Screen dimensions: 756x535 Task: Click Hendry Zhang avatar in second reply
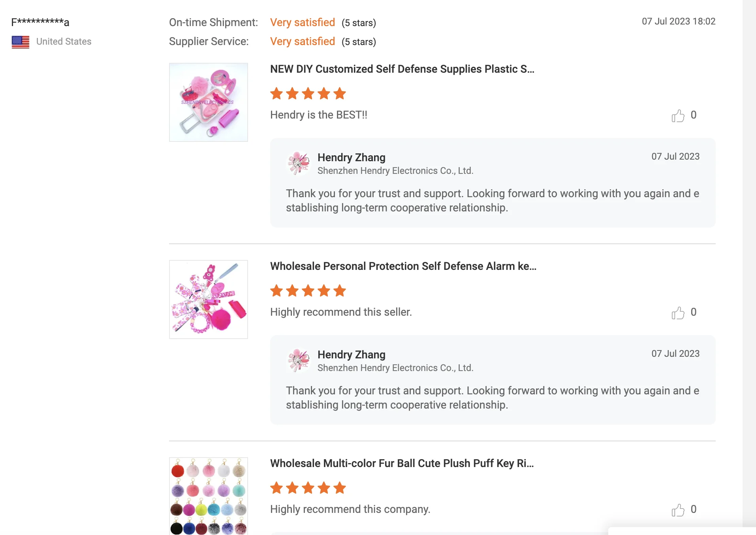[x=299, y=360]
